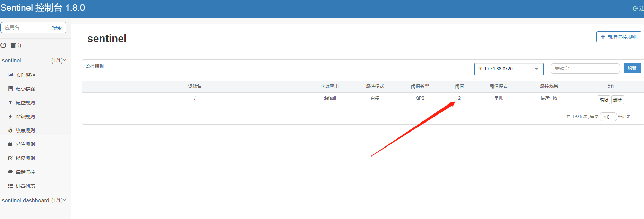Select the sentinel-dashboard app name in sidebar
The height and width of the screenshot is (219, 644).
(x=25, y=200)
